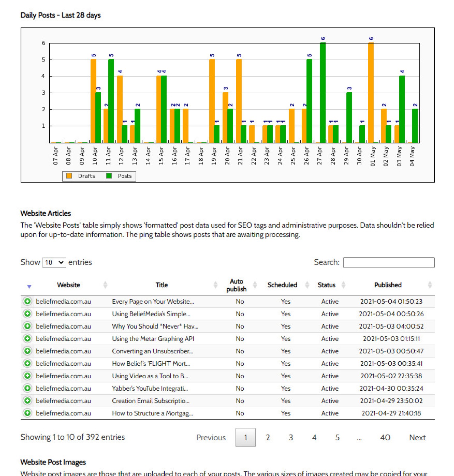454x476 pixels.
Task: Jump to page 40 of entries
Action: (385, 438)
